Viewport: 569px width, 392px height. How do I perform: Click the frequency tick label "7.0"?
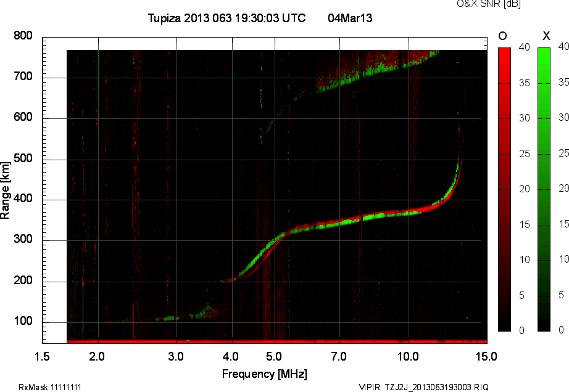tap(339, 357)
